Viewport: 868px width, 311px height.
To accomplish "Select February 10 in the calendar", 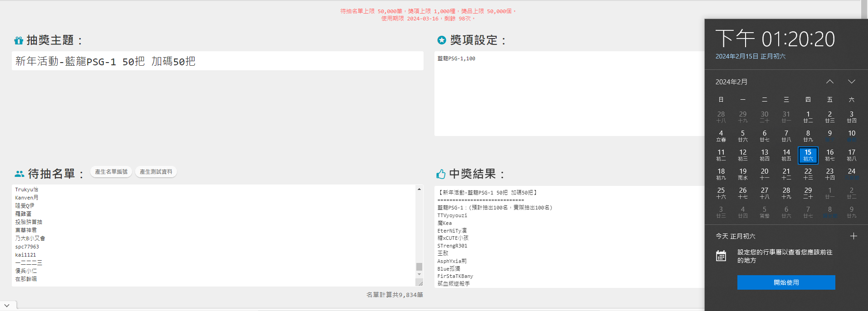I will [x=852, y=136].
